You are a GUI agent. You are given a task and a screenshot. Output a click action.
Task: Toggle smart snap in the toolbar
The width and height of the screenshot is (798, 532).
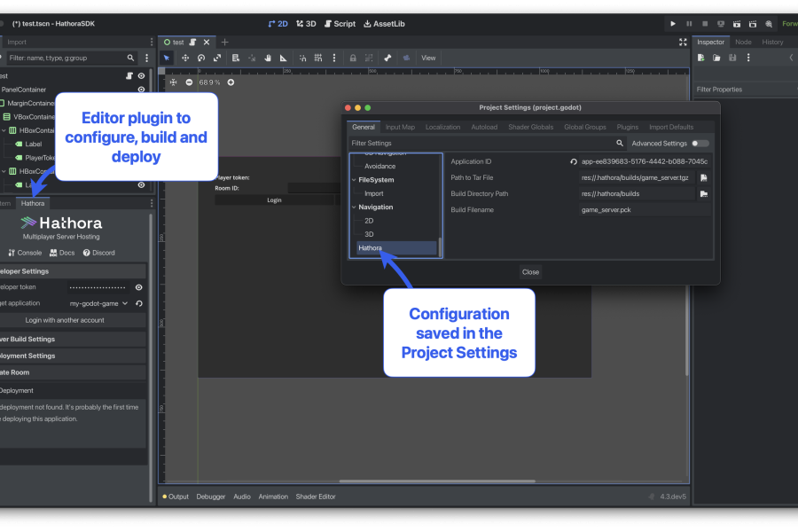click(x=302, y=58)
